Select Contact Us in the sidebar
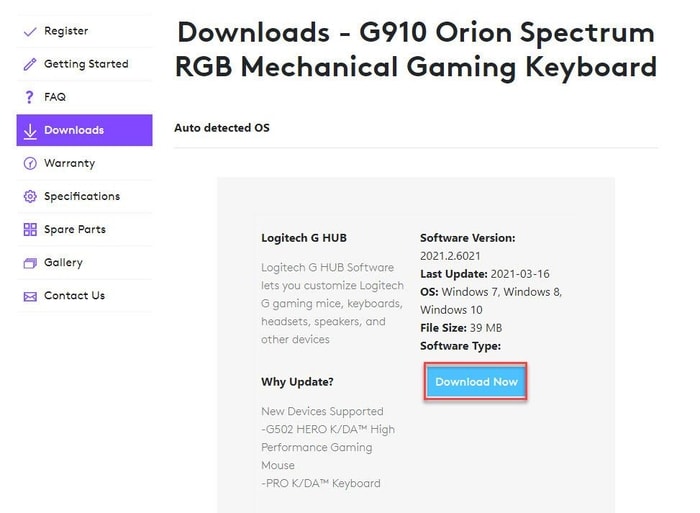Viewport: 700px width, 513px height. point(84,296)
